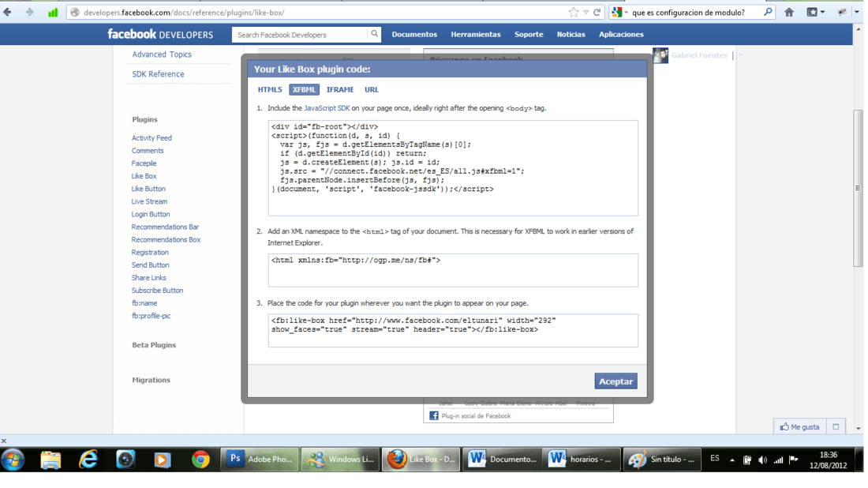Viewport: 868px width, 488px height.
Task: Open Like Box plugin link
Action: point(144,176)
